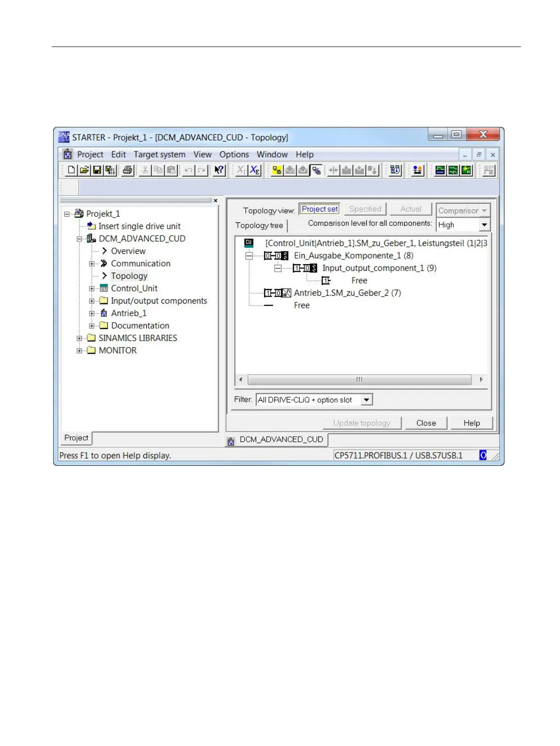Click the CU icon in topology tree
Viewport: 560px width, 746px height.
coord(249,243)
